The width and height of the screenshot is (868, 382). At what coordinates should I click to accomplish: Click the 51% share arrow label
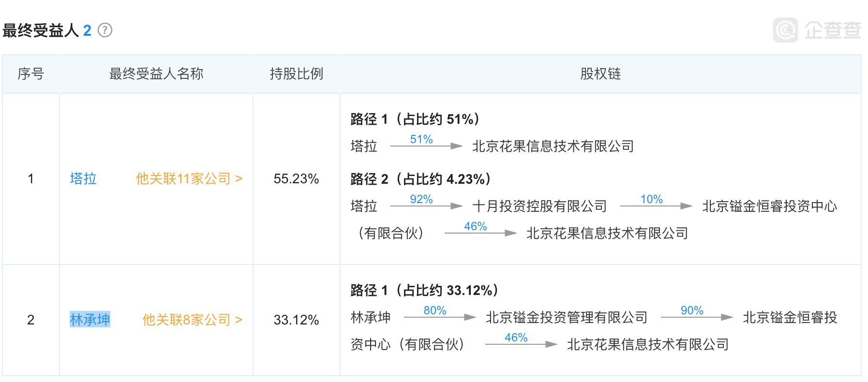pyautogui.click(x=421, y=140)
